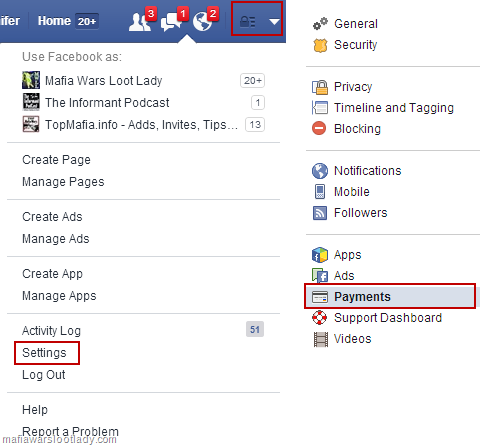
Task: Click the Security badge icon
Action: 320,45
